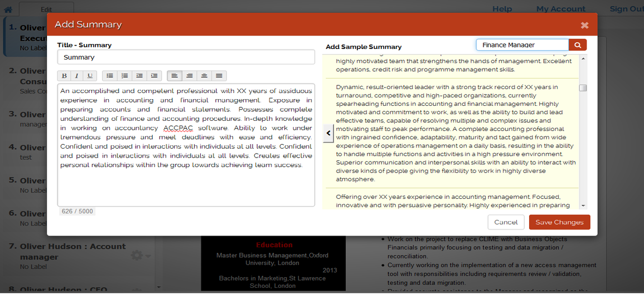
Task: Click the Save Changes button
Action: [x=559, y=222]
